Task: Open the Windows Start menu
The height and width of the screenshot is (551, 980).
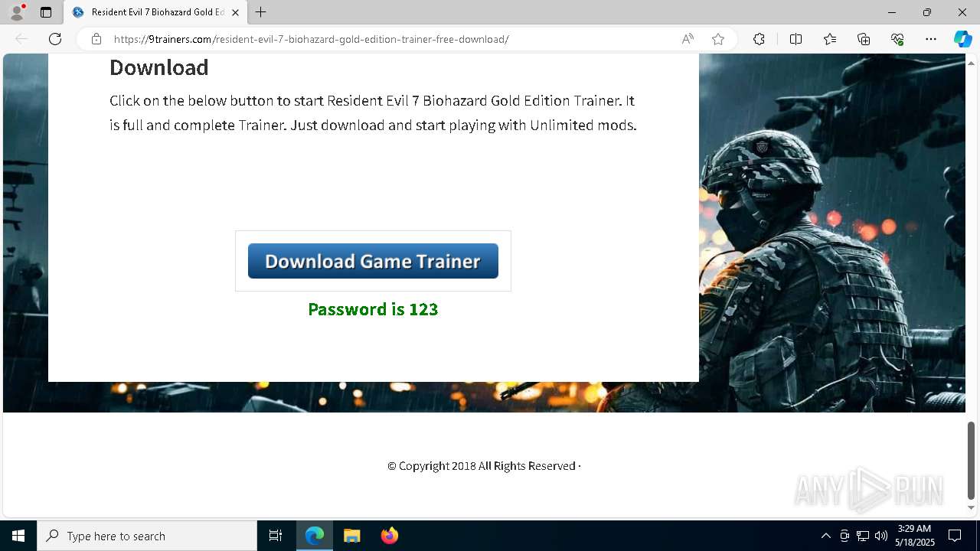Action: point(18,536)
